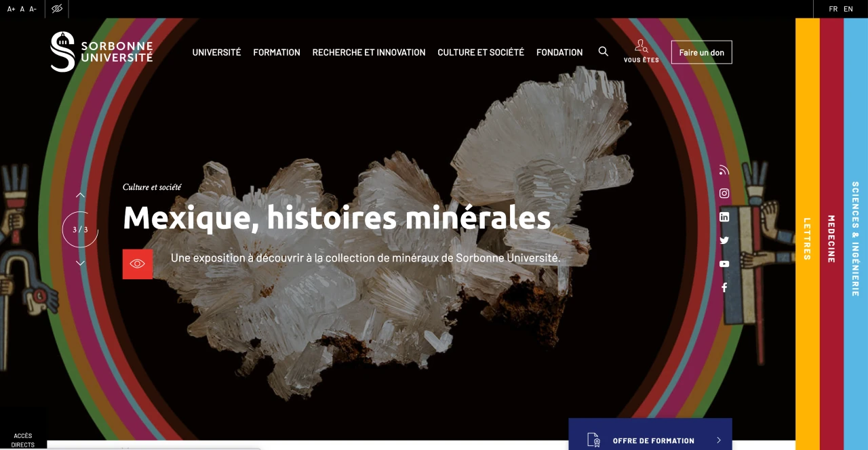
Task: Open the Mexique, histoires minérales headline
Action: (x=336, y=218)
